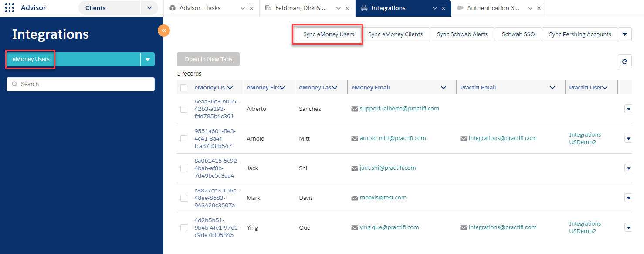Open the Advisor - Tasks tab chevron menu

tap(243, 8)
